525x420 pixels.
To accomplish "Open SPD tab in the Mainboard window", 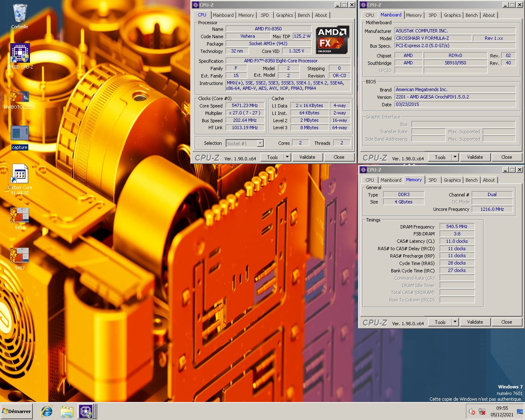I will tap(433, 15).
